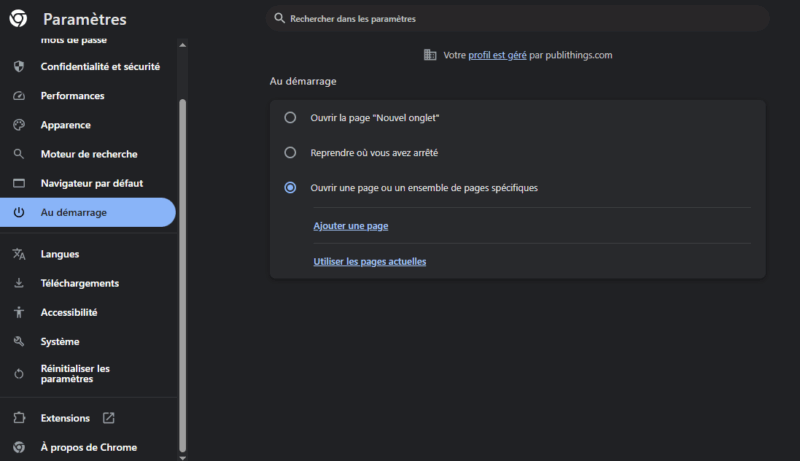The height and width of the screenshot is (461, 800).
Task: Click the sidebar scrollbar thumb
Action: pos(183,275)
